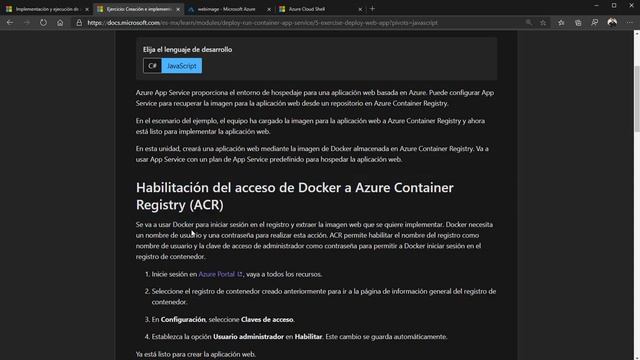The image size is (640, 360).
Task: Click the lock icon in address bar
Action: coord(79,23)
